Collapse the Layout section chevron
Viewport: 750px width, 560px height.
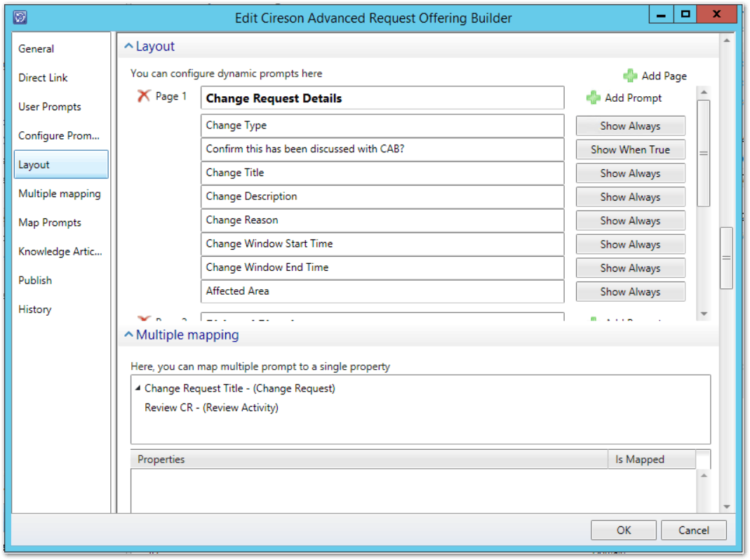tap(128, 46)
